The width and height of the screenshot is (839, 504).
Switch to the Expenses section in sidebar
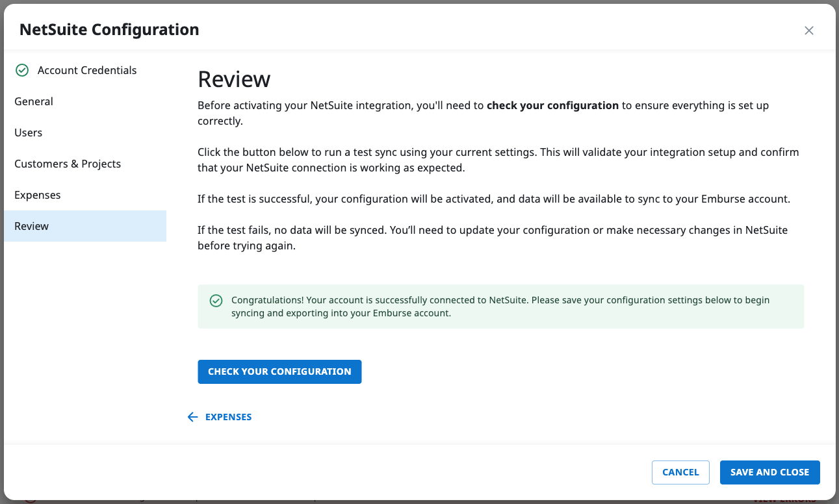point(85,195)
